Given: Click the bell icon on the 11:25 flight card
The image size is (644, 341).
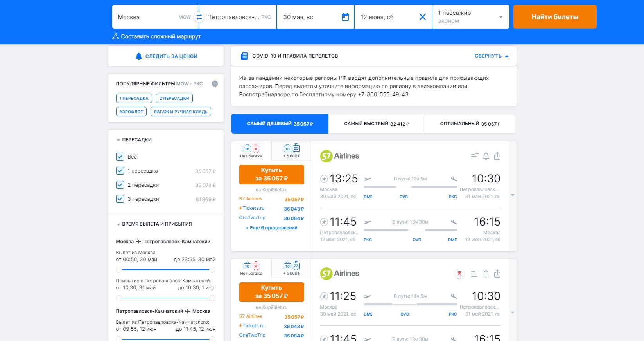Looking at the screenshot, I should point(486,274).
